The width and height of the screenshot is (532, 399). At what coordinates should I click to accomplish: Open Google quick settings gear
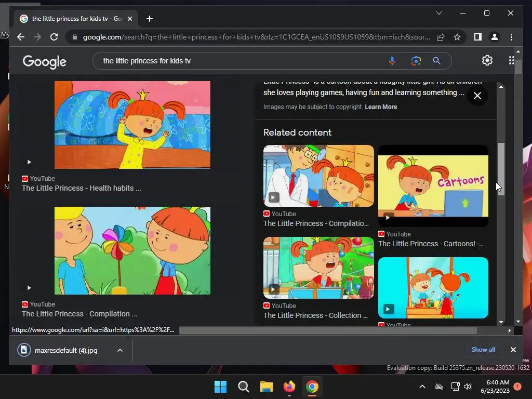click(x=487, y=60)
